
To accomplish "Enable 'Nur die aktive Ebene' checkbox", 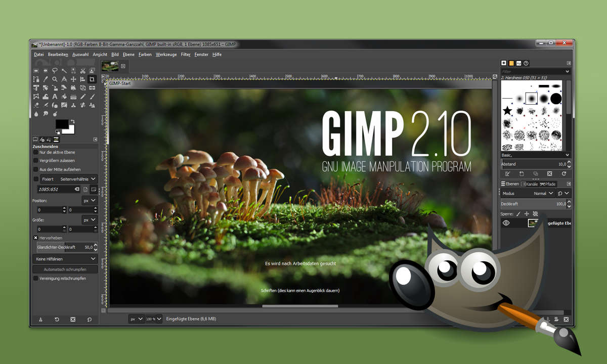I will [x=36, y=152].
